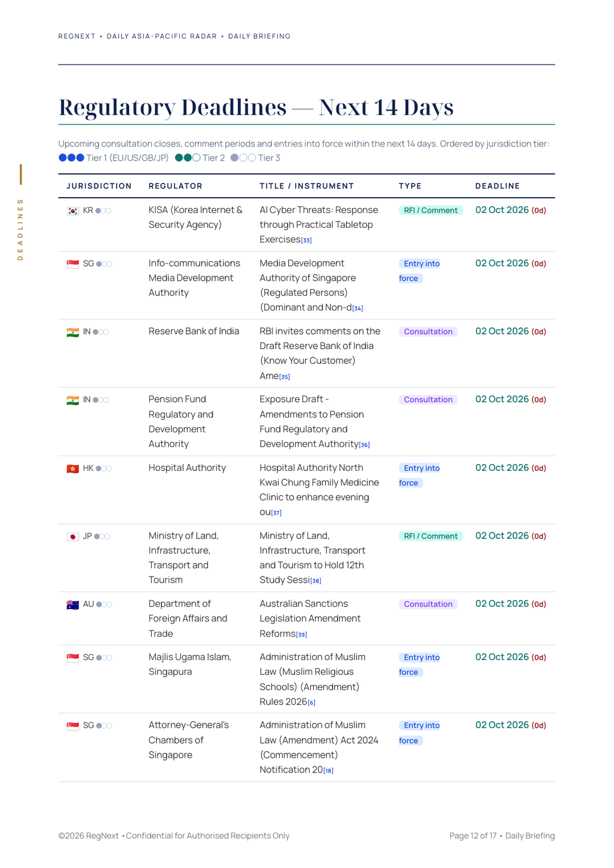Open footnote reference [35]
Screen dimensions: 614x868
pyautogui.click(x=285, y=377)
